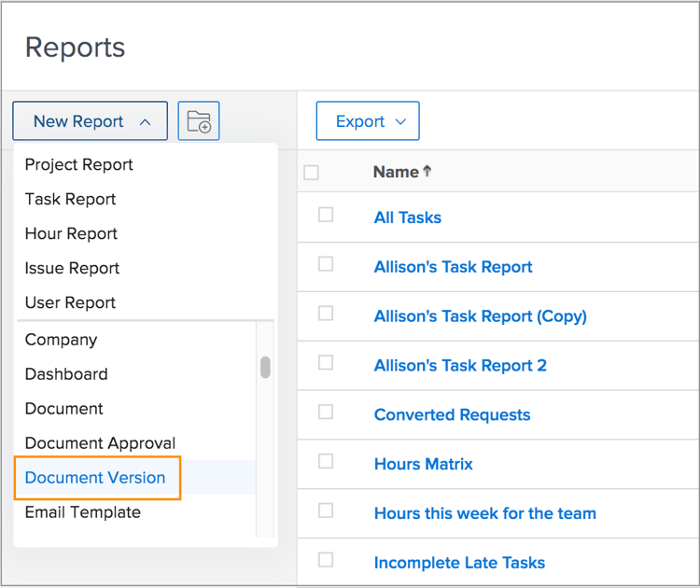Select Project Report menu option
Screen dimensions: 700x588
point(79,164)
